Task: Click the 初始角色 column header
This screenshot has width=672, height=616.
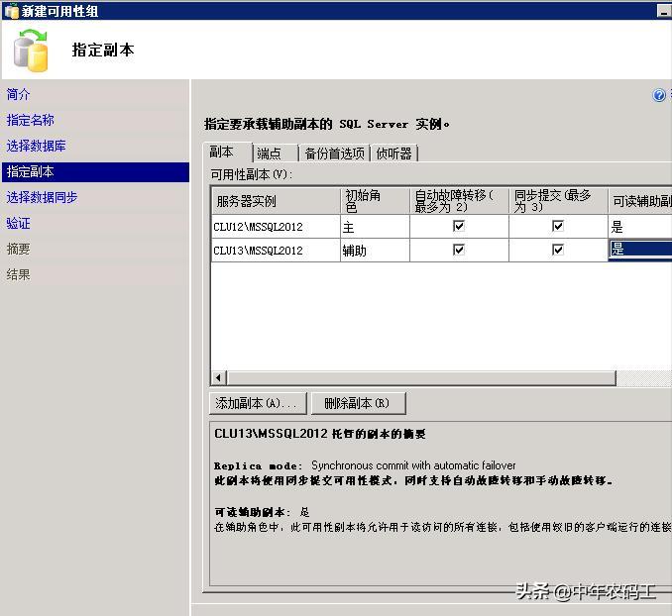Action: tap(375, 201)
